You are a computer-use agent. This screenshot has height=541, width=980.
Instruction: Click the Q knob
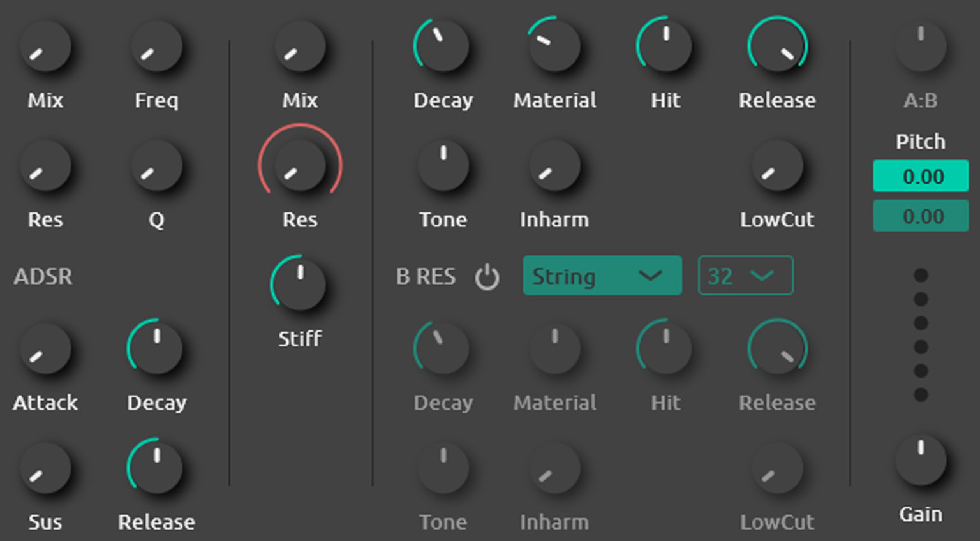pyautogui.click(x=156, y=166)
